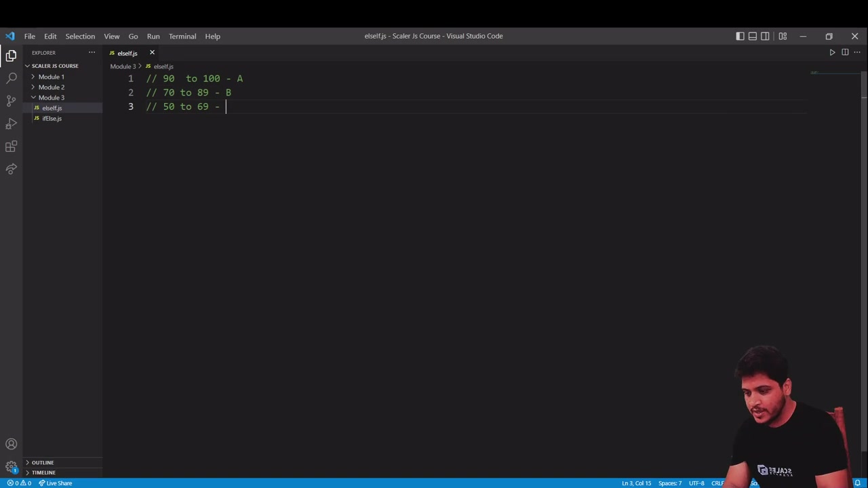Screen dimensions: 868x488
Task: Open Run and Debug view
Action: pos(11,124)
